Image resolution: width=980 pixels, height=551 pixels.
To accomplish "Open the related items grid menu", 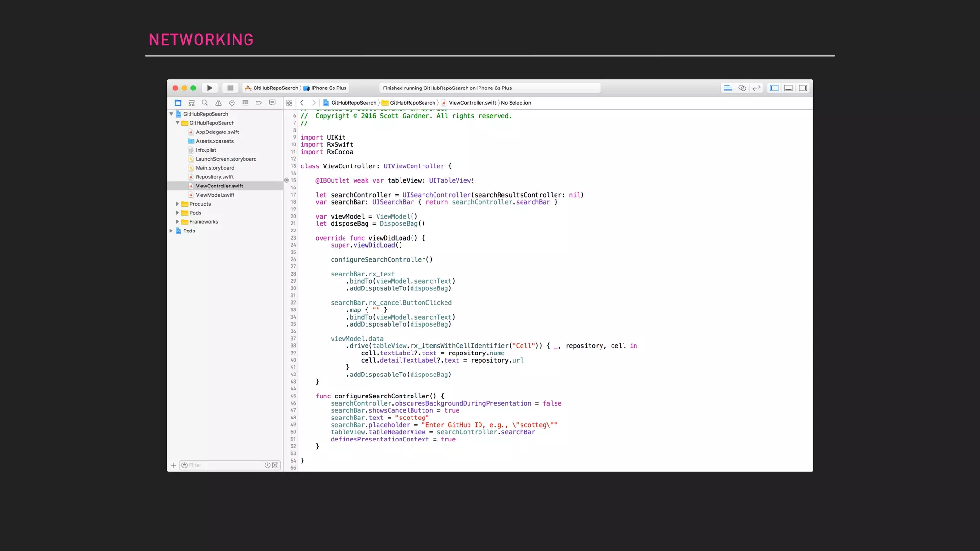I will point(289,103).
